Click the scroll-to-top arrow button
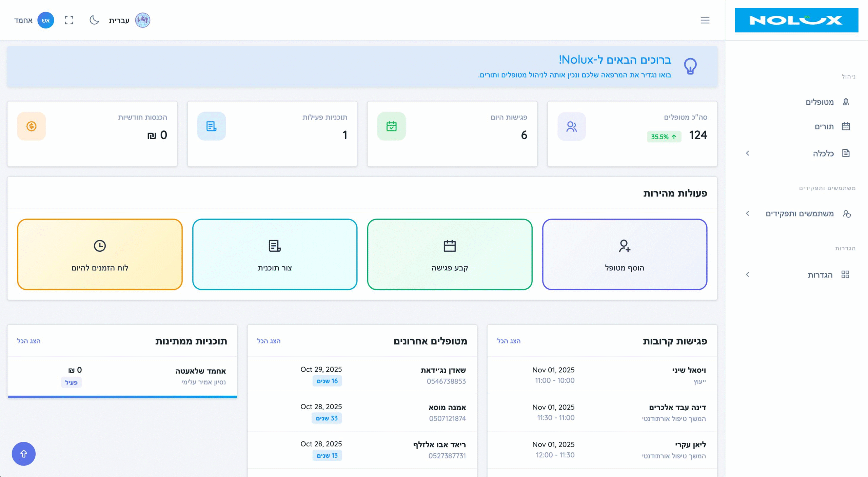Screen dimensions: 868x477 coord(23,454)
